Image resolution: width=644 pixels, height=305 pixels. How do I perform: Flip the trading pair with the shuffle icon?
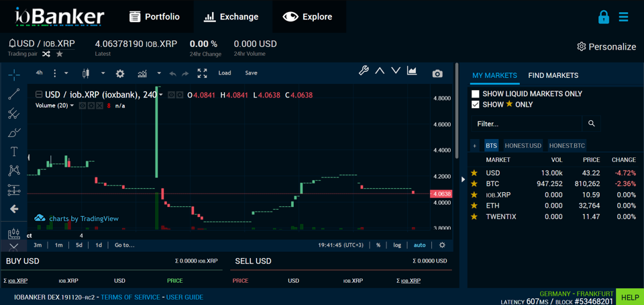pos(46,54)
